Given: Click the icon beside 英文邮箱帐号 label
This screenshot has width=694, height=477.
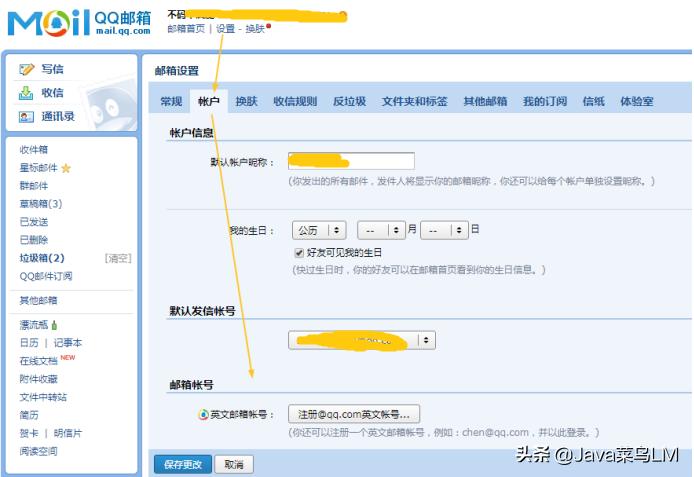Looking at the screenshot, I should pyautogui.click(x=203, y=415).
